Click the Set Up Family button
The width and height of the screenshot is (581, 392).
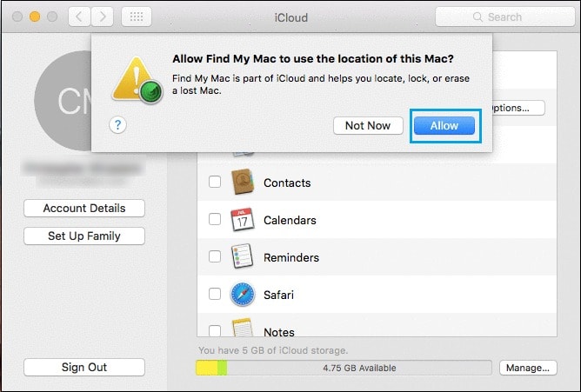84,236
